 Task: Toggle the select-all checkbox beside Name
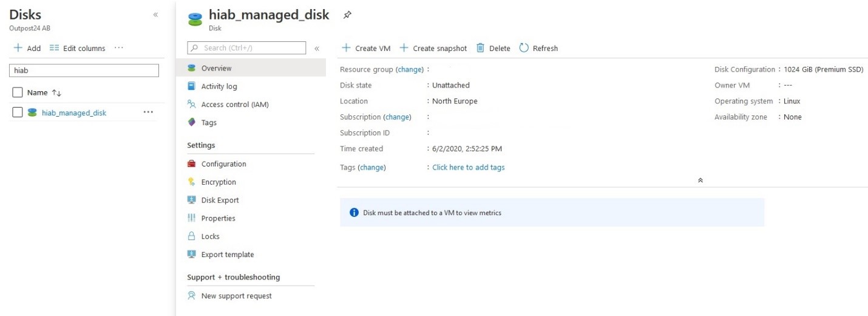tap(18, 92)
